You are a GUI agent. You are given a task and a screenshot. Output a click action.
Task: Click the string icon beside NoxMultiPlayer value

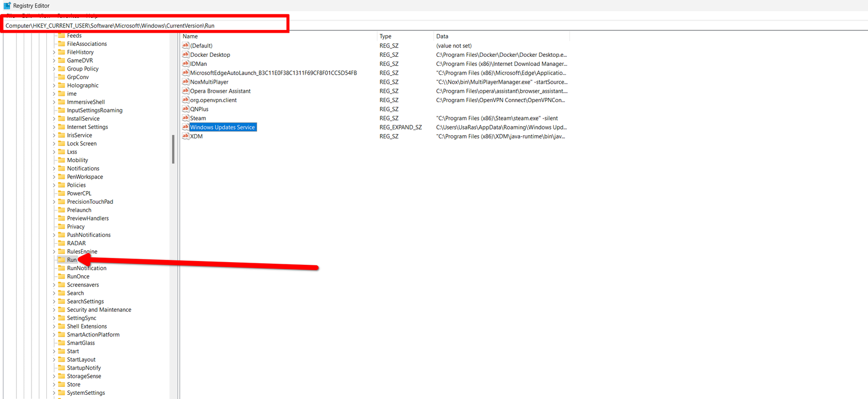[185, 82]
